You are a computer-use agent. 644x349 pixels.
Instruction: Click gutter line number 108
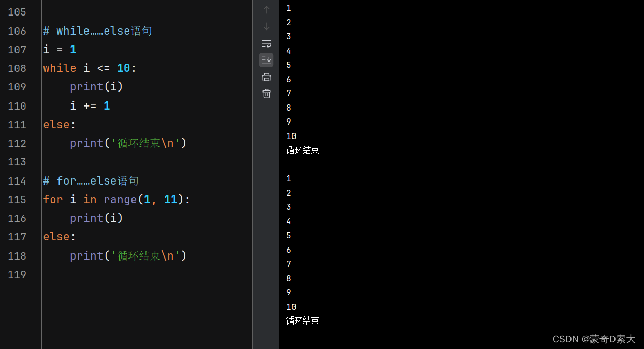click(x=17, y=68)
